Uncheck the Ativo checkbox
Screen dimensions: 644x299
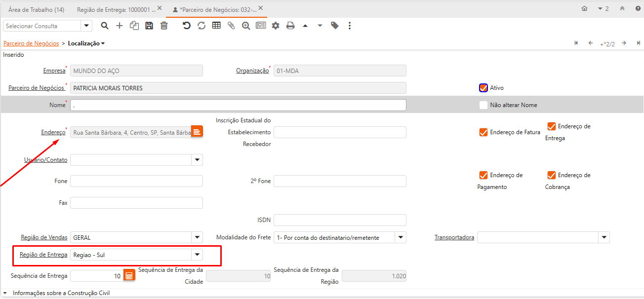[x=483, y=88]
